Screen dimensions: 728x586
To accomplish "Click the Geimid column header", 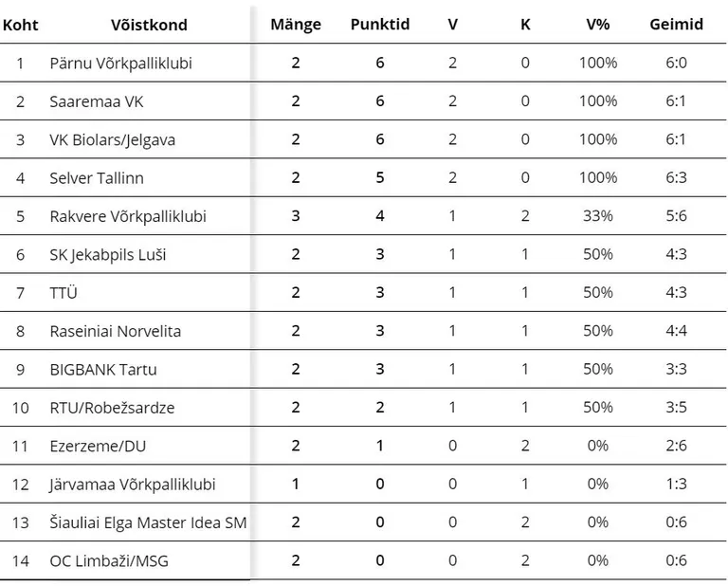I will (x=676, y=24).
